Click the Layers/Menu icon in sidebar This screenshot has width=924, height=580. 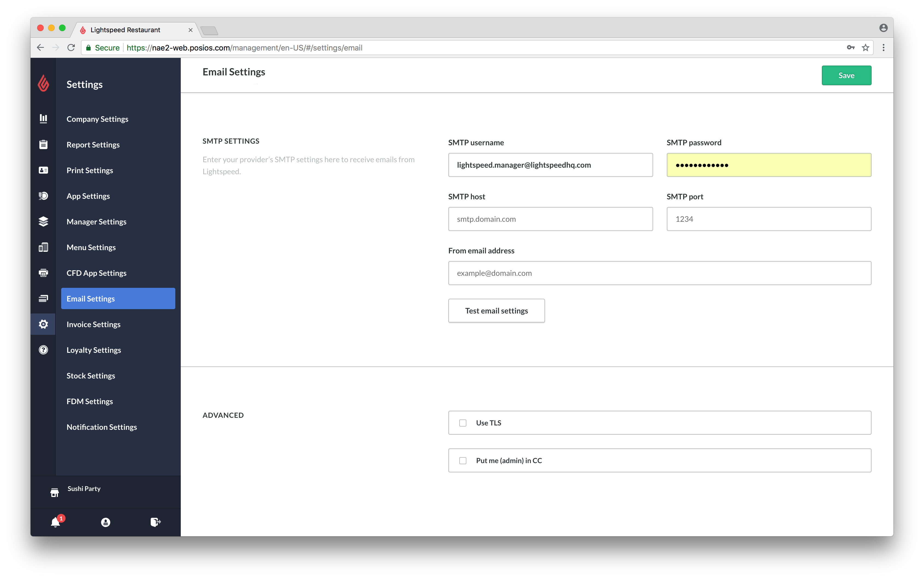43,221
